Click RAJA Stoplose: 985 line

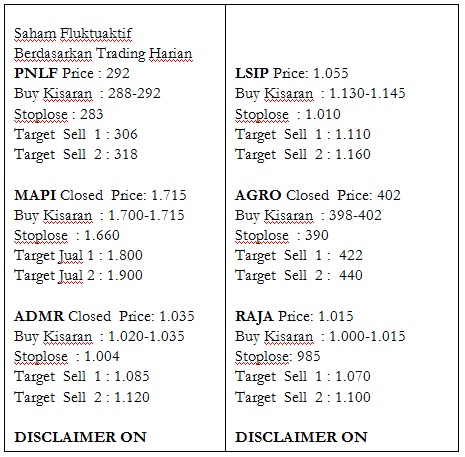coord(278,357)
